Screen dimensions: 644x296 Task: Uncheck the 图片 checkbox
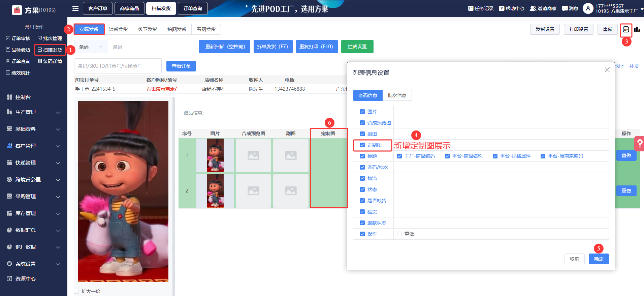[x=362, y=112]
